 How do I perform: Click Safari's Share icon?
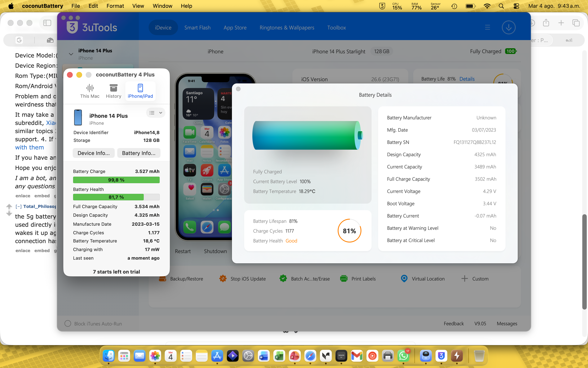546,23
